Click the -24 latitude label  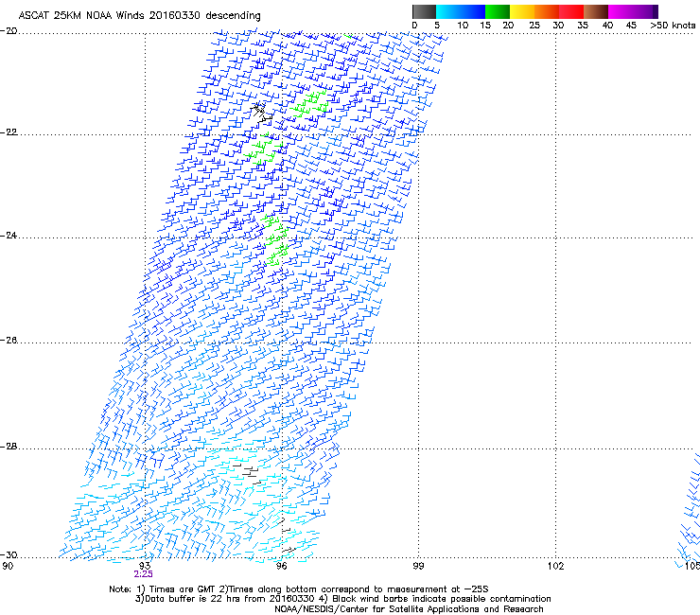point(9,235)
